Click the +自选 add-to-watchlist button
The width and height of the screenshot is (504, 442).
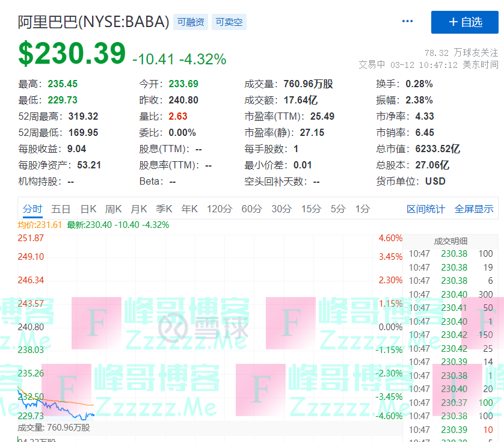(464, 22)
